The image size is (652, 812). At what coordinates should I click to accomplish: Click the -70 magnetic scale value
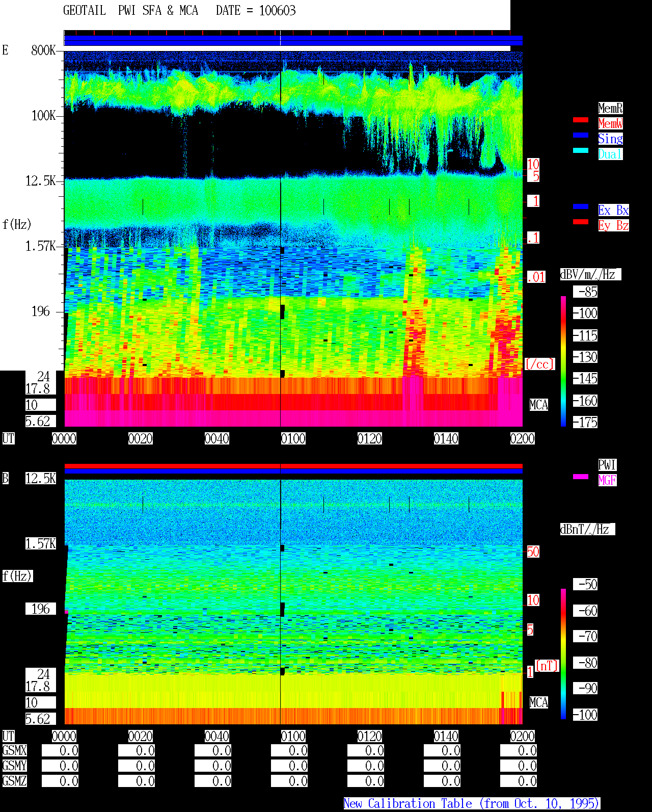(585, 637)
